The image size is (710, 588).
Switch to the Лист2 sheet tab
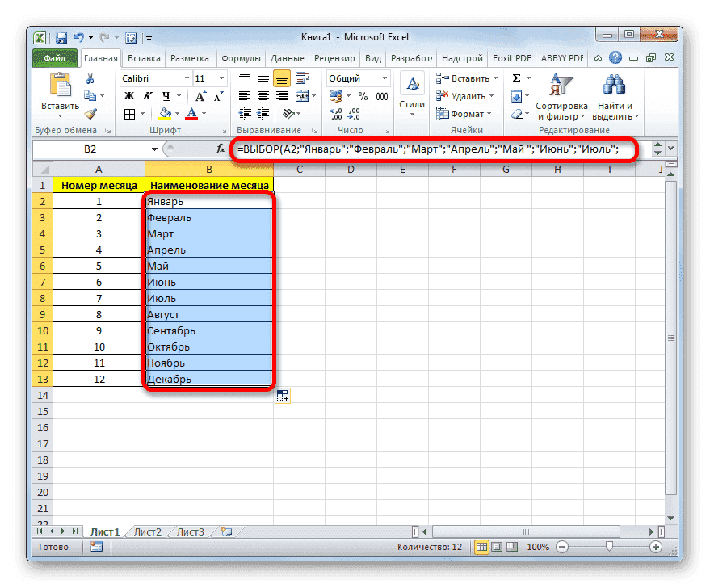pyautogui.click(x=148, y=531)
